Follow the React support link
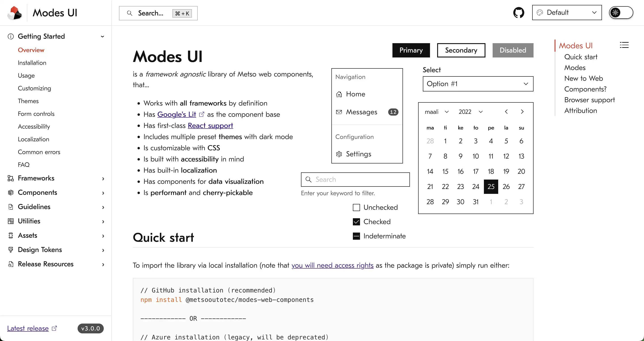Image resolution: width=644 pixels, height=341 pixels. coord(210,125)
